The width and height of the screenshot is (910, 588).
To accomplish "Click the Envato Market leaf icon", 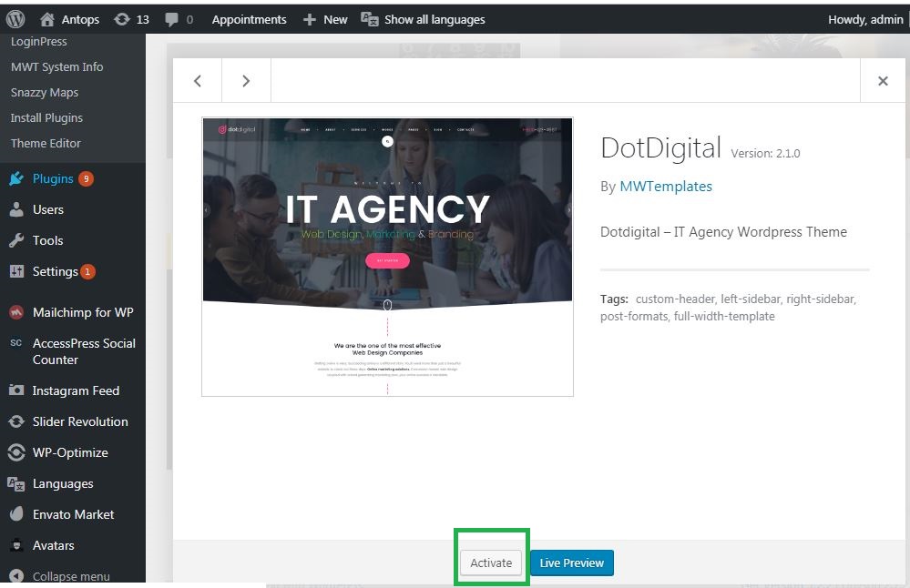I will (16, 513).
